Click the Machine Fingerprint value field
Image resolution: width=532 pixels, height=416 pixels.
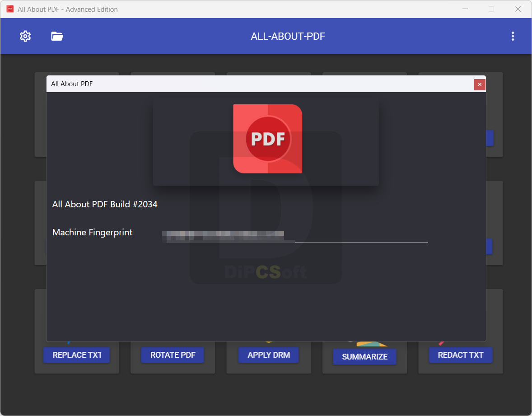click(x=295, y=236)
